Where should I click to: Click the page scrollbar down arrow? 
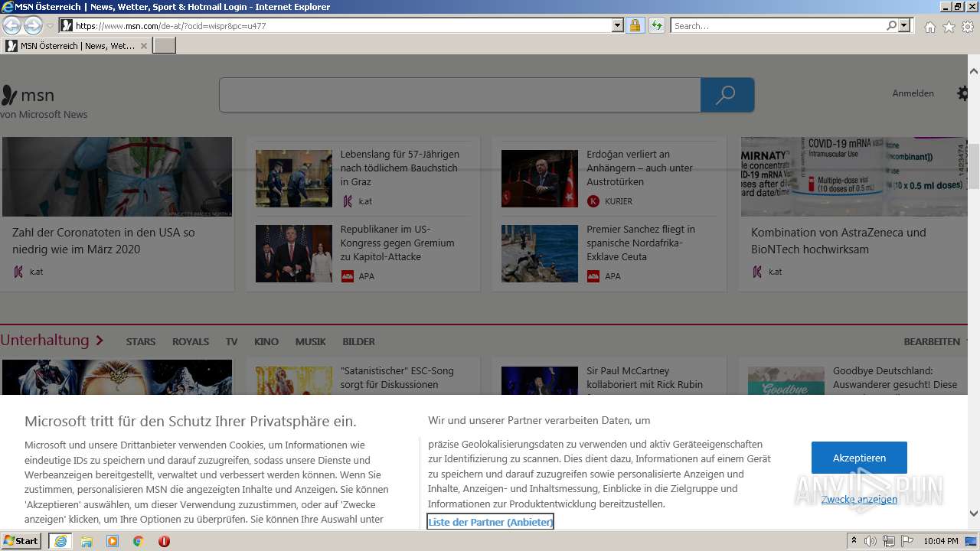click(x=974, y=514)
